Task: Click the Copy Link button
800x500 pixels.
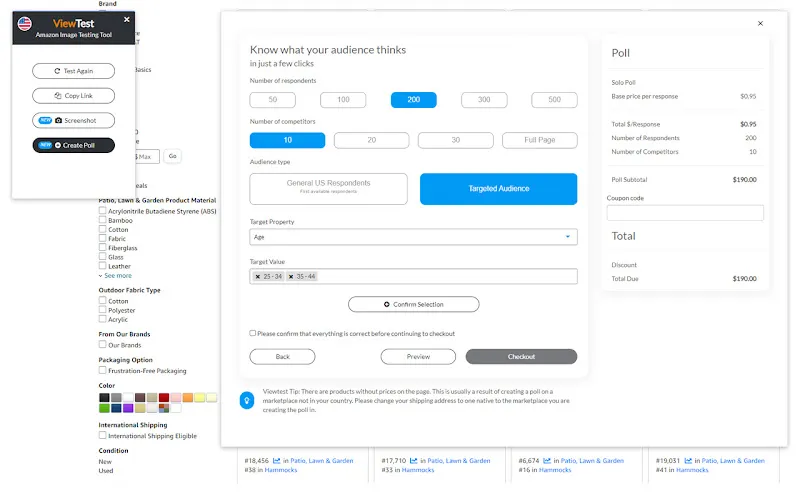Action: pyautogui.click(x=73, y=96)
